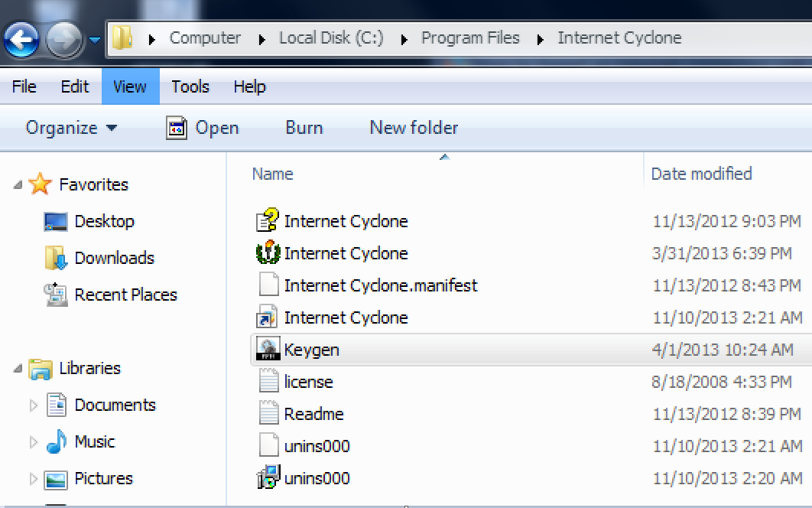
Task: Click the Libraries folder icon
Action: click(40, 369)
